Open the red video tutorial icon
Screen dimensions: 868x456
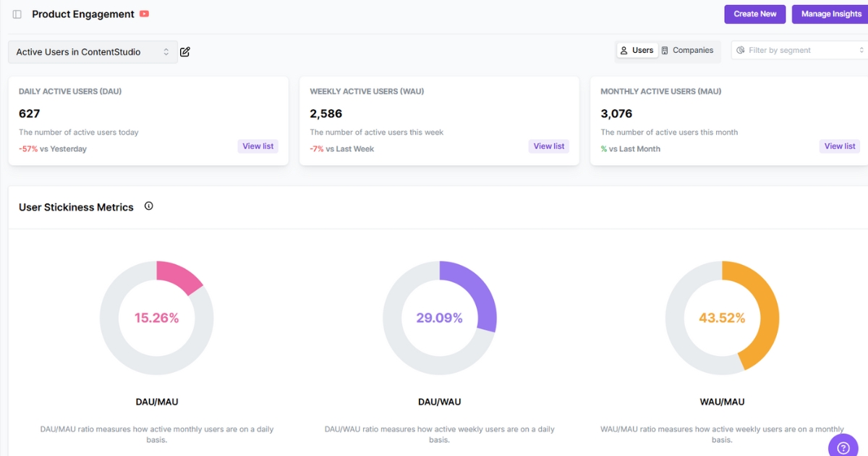145,14
